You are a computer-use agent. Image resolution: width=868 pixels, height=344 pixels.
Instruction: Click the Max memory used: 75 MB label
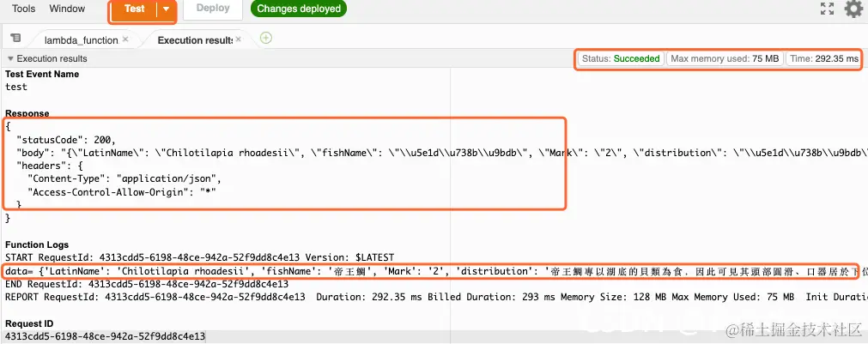(x=725, y=58)
